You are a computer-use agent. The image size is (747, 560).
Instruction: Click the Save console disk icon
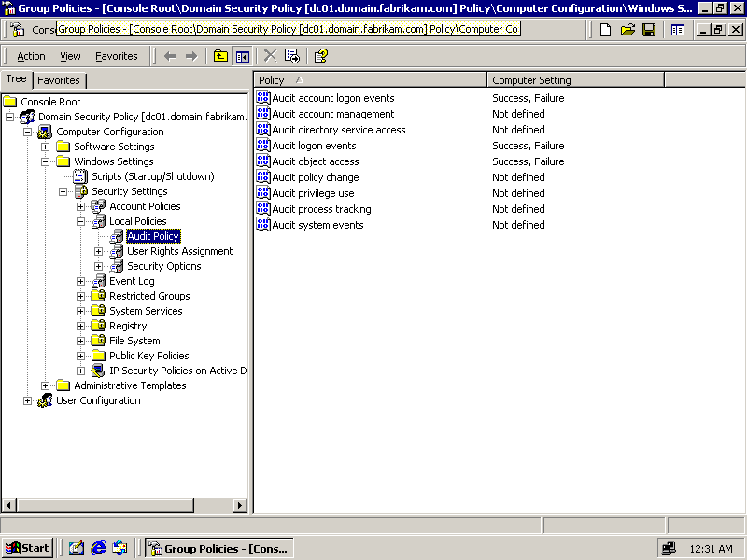649,30
